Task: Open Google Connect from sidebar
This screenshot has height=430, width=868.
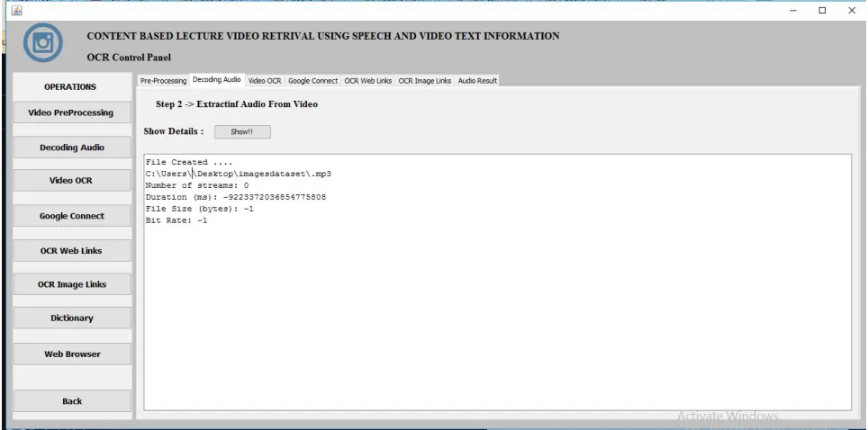Action: (x=72, y=216)
